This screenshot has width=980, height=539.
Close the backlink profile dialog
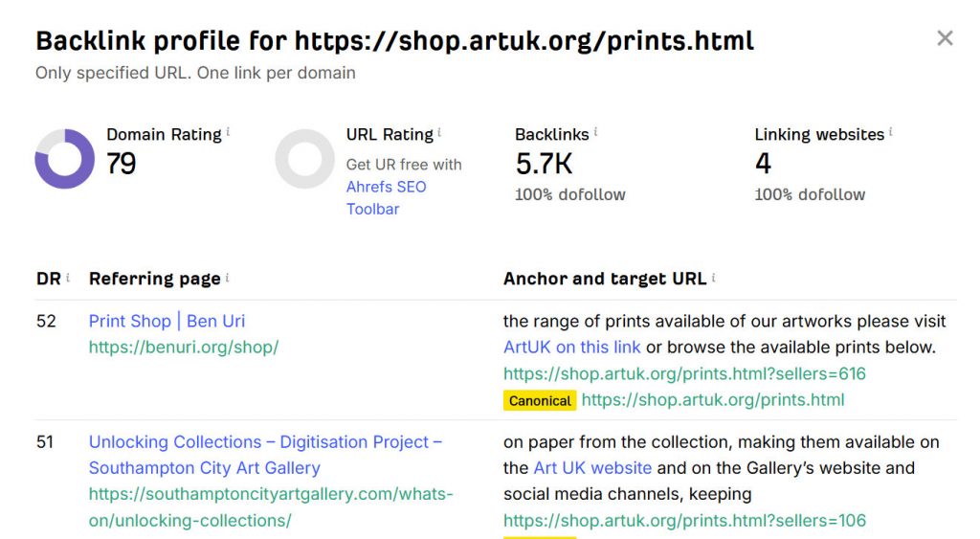tap(945, 38)
